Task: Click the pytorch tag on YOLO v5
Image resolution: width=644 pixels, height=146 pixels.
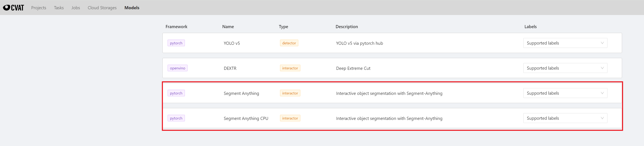Action: pos(176,43)
